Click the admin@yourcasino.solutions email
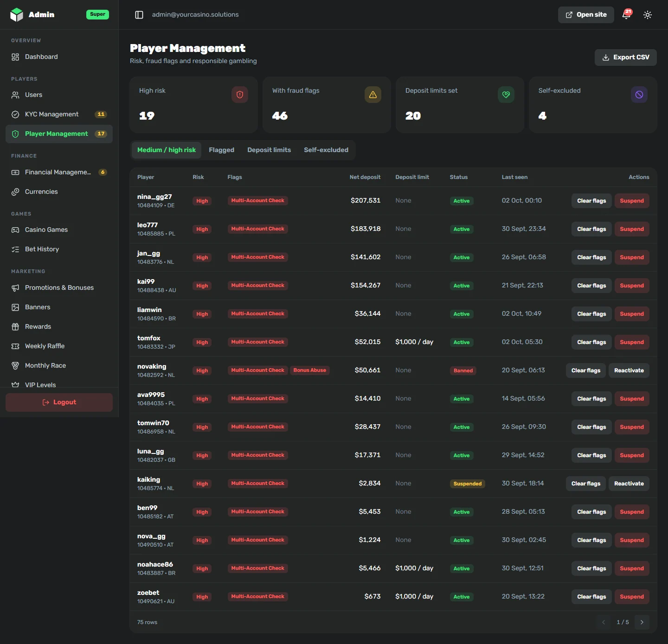 click(x=195, y=15)
